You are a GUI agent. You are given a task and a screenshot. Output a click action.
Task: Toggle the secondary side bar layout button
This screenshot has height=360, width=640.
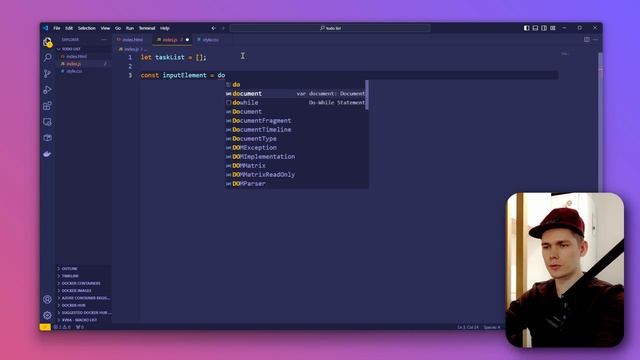point(544,28)
